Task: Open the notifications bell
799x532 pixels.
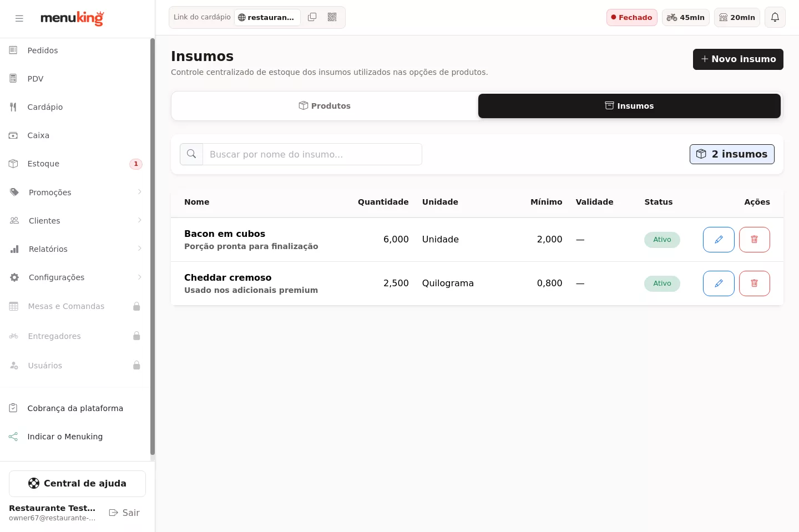Action: coord(775,17)
